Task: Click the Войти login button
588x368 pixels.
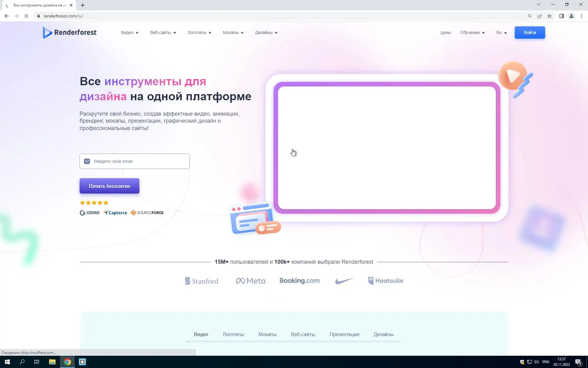Action: 530,33
